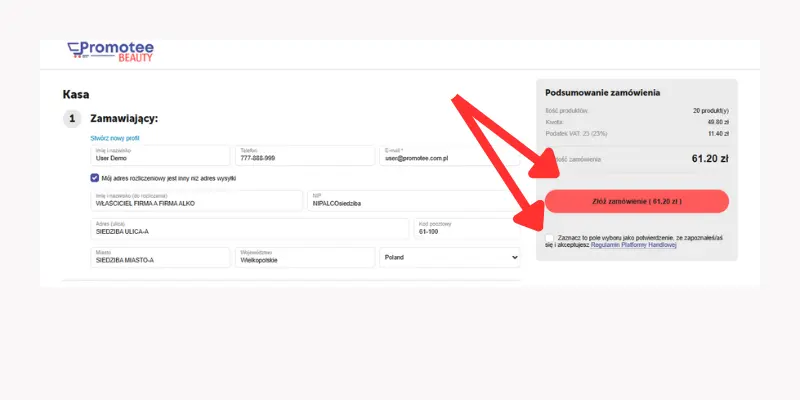Open the Poland country dropdown
The width and height of the screenshot is (800, 400).
point(450,257)
